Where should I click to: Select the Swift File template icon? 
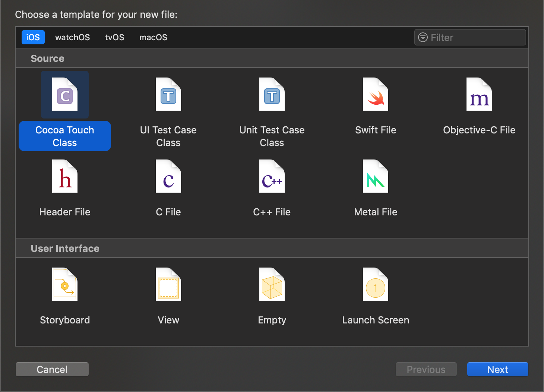pyautogui.click(x=376, y=95)
